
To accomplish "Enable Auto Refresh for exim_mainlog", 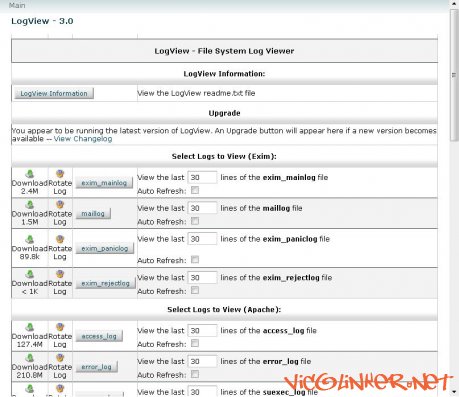I will [x=195, y=190].
